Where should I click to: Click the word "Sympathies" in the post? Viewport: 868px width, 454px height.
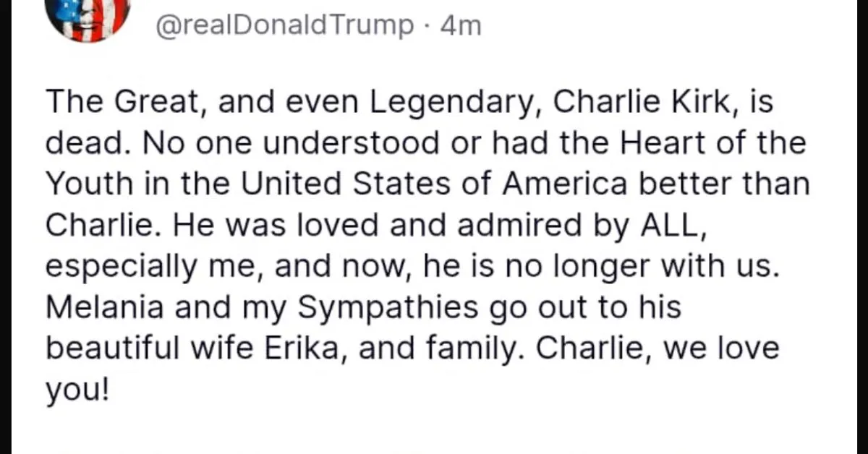point(387,309)
